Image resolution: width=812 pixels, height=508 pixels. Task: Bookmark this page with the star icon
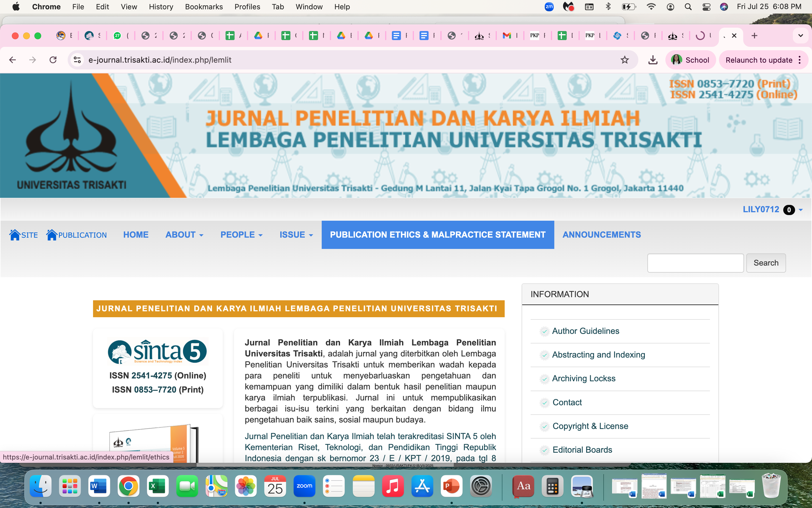[625, 60]
